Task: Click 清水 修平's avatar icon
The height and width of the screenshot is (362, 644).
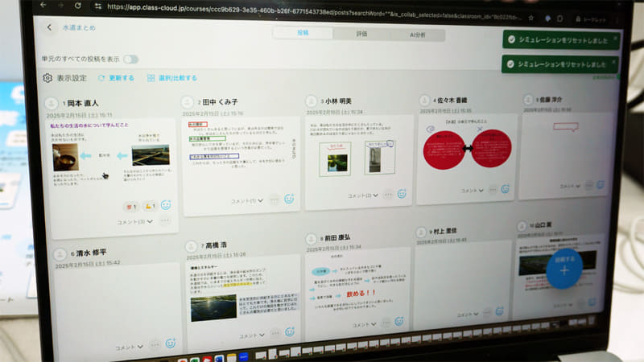Action: (60, 254)
